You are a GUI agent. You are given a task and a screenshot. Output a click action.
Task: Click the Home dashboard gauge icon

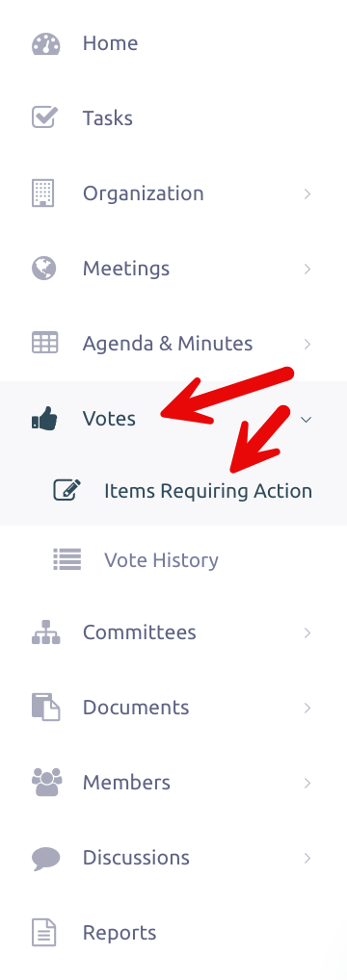(45, 43)
